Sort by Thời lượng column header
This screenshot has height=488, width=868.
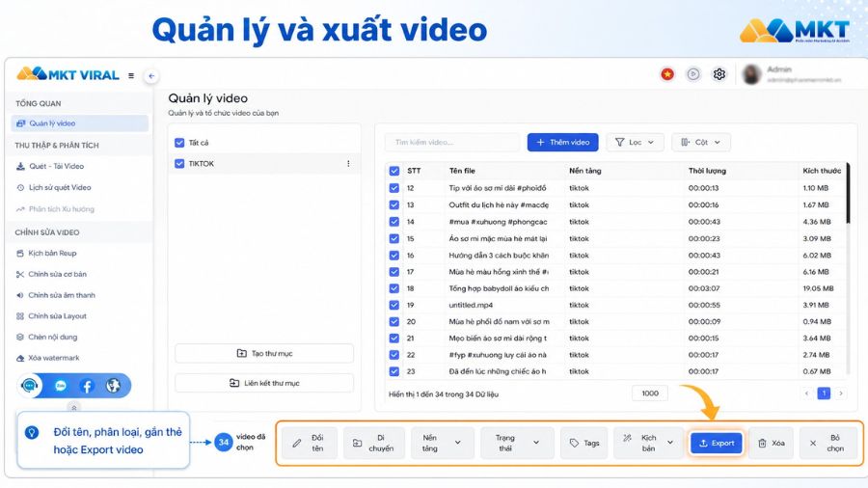click(x=707, y=171)
